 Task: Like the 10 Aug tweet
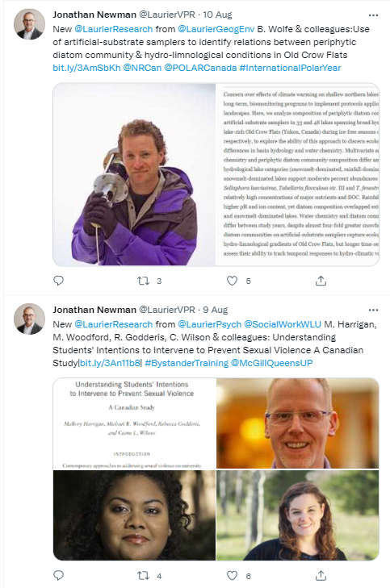[232, 281]
